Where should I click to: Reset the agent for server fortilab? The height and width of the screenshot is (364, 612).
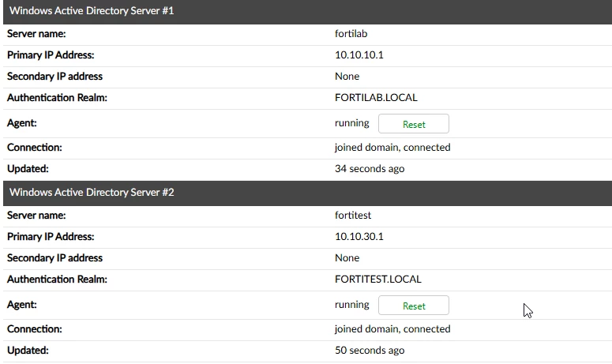(413, 124)
